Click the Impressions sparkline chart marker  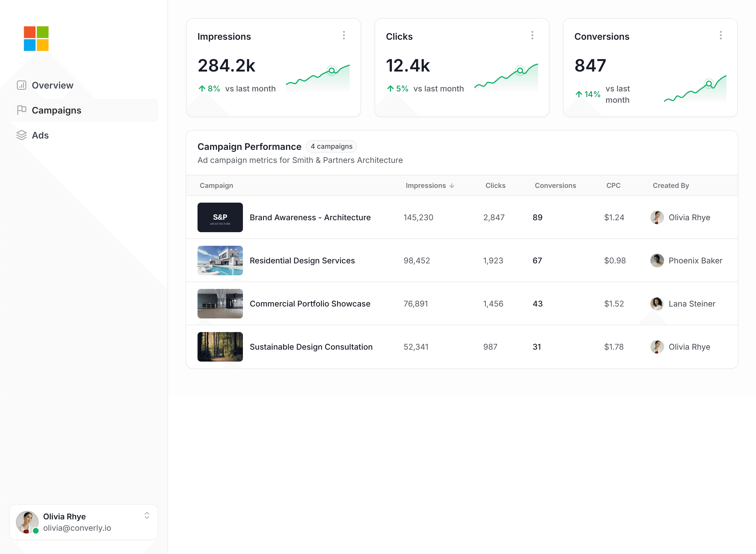[x=331, y=70]
